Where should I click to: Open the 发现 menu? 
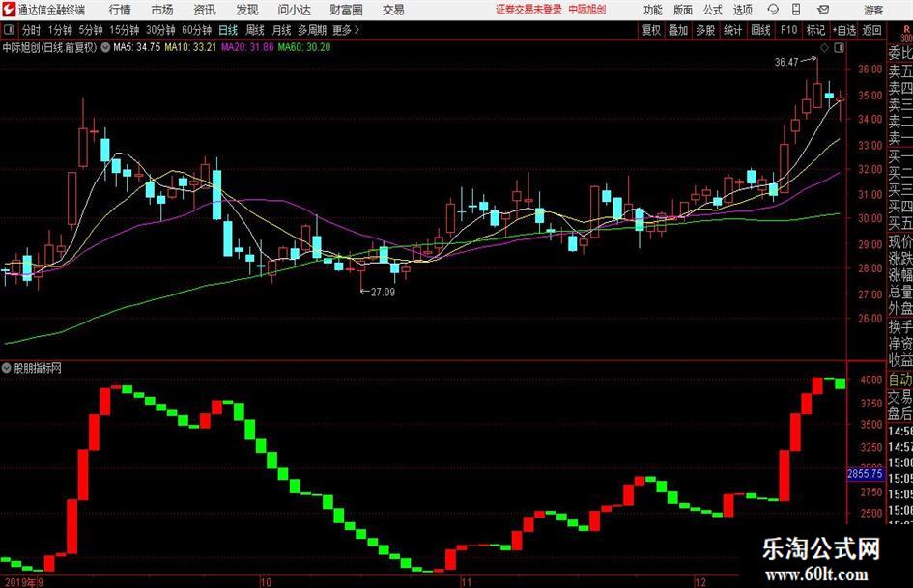point(247,10)
